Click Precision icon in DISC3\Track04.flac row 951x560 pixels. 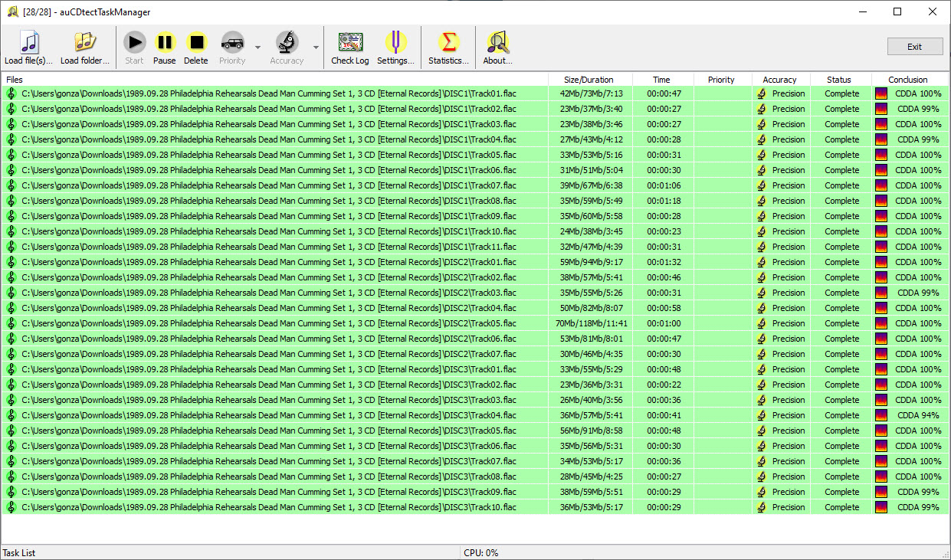click(x=761, y=415)
